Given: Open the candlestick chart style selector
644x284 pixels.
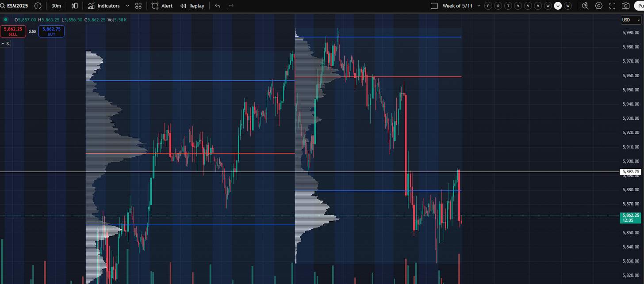Looking at the screenshot, I should click(75, 6).
